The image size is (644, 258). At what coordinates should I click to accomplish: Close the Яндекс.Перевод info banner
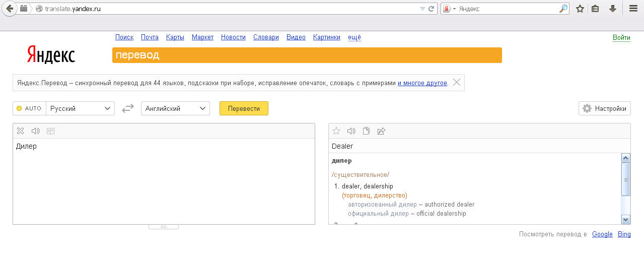tap(457, 83)
